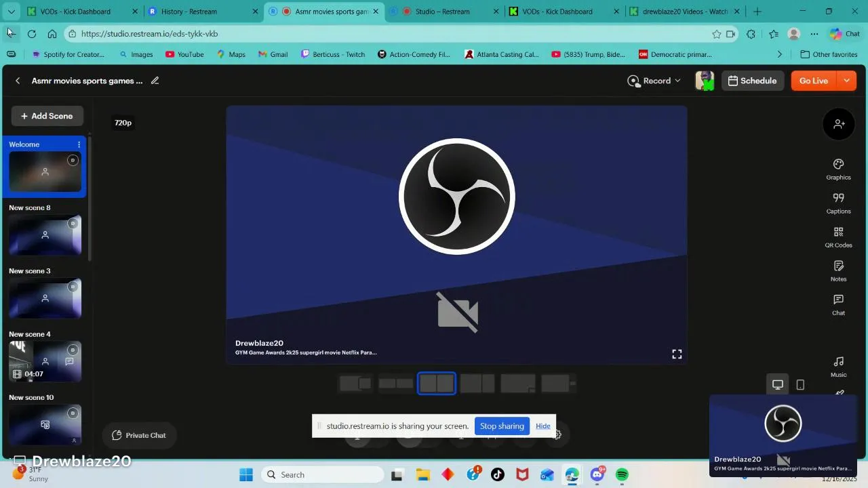Click the profile avatar next to Schedule
The image size is (868, 488).
pos(705,81)
